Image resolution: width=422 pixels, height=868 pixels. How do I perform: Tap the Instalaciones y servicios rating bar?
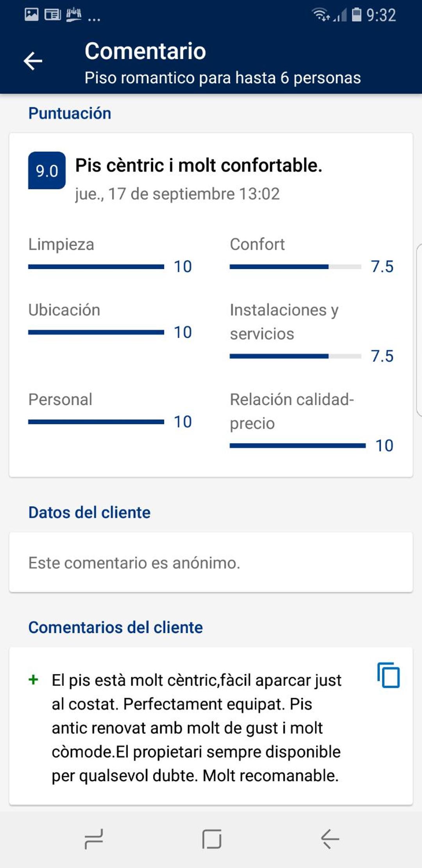pos(295,356)
